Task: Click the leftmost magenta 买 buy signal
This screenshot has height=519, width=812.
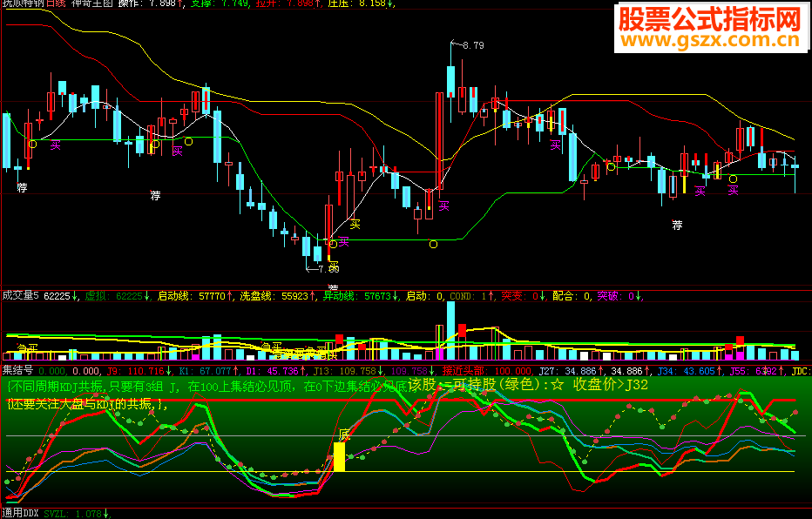Action: coord(56,145)
